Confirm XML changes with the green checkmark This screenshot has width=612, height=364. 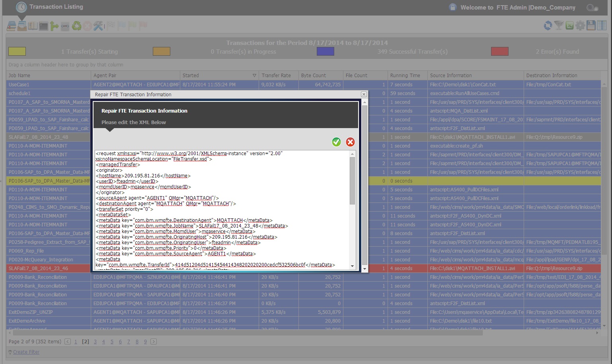tap(336, 142)
